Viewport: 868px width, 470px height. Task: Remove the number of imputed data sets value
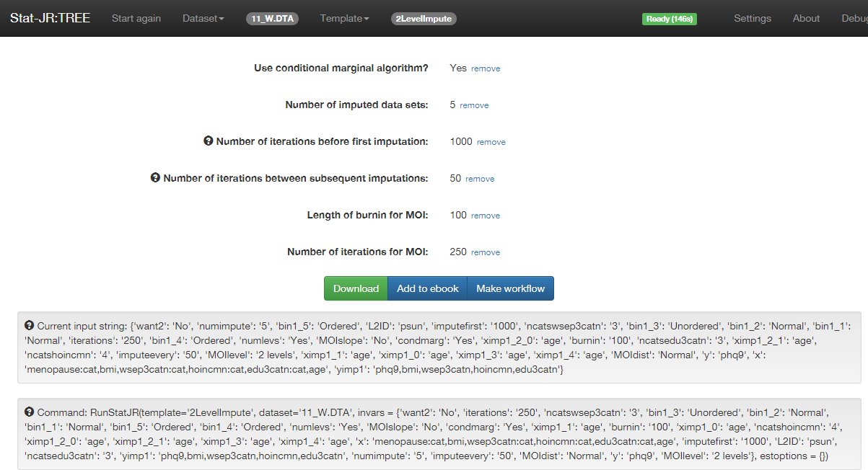coord(474,105)
